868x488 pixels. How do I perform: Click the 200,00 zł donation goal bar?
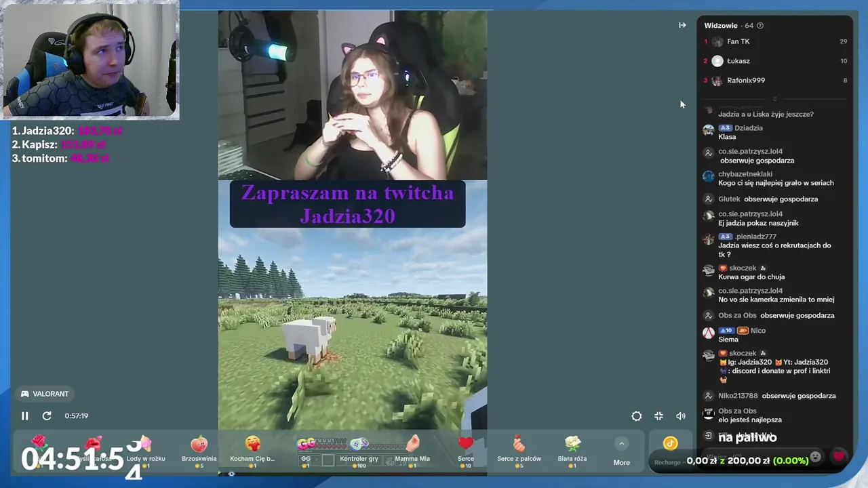[747, 461]
